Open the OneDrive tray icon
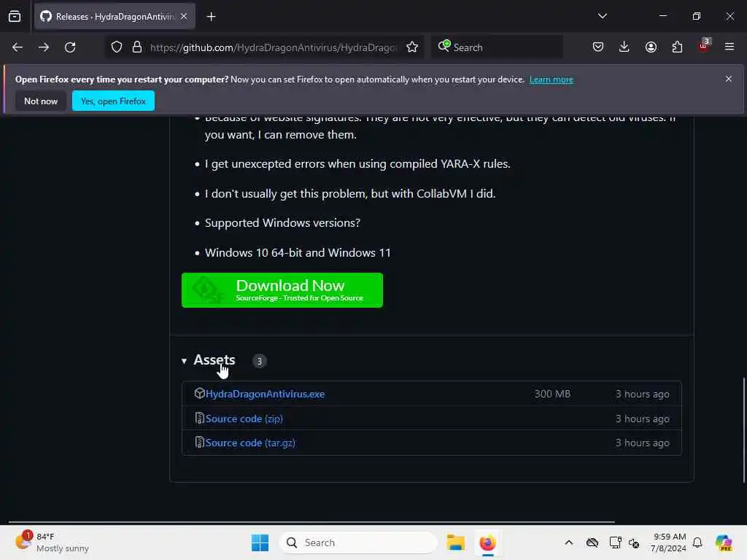Screen dimensions: 747x560 592,542
